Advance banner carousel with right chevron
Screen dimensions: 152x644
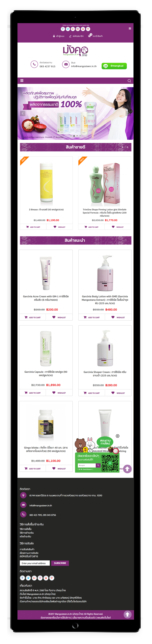(x=128, y=113)
